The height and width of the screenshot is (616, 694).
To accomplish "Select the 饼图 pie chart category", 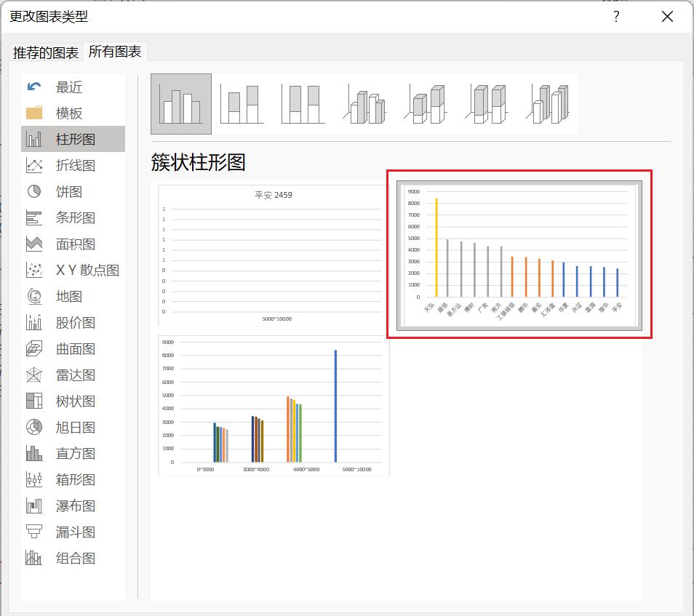I will tap(73, 191).
